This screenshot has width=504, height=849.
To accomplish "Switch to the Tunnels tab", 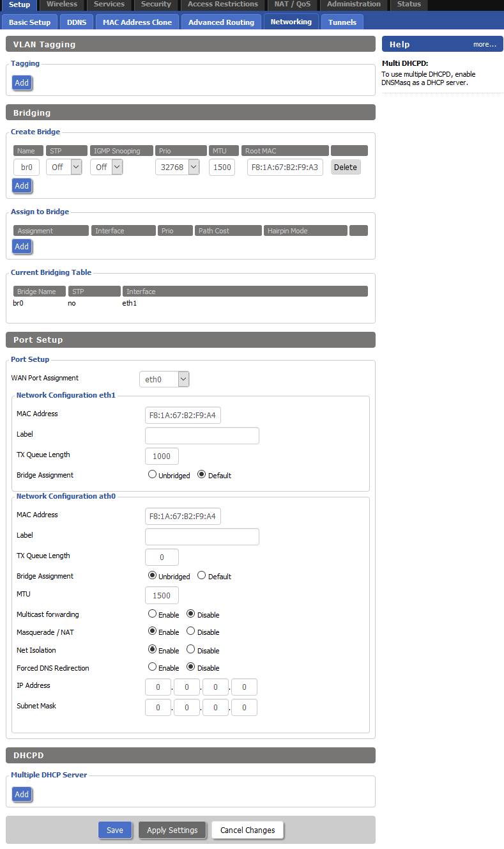I will 342,22.
